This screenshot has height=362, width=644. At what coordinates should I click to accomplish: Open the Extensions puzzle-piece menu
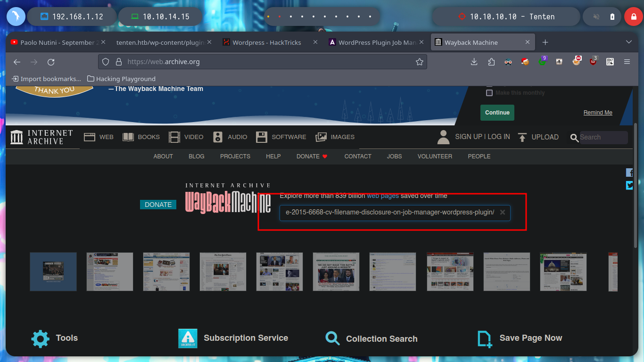coord(491,62)
